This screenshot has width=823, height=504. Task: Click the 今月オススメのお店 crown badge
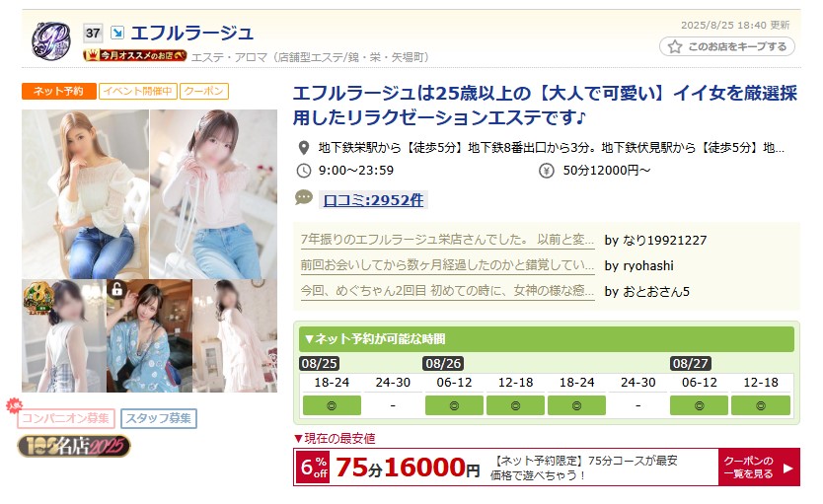[135, 55]
